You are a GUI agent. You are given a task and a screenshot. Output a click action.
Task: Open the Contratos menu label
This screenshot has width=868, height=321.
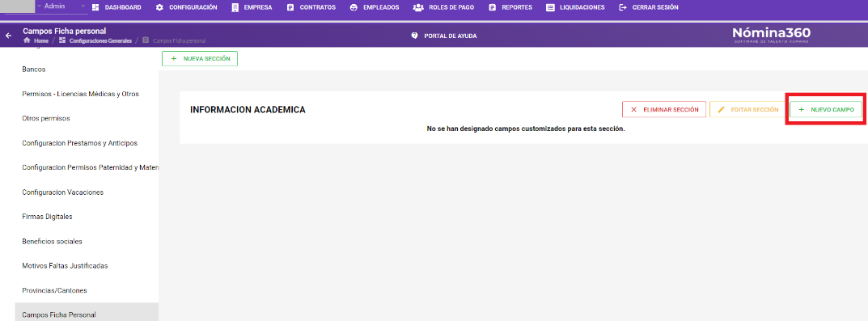click(318, 8)
